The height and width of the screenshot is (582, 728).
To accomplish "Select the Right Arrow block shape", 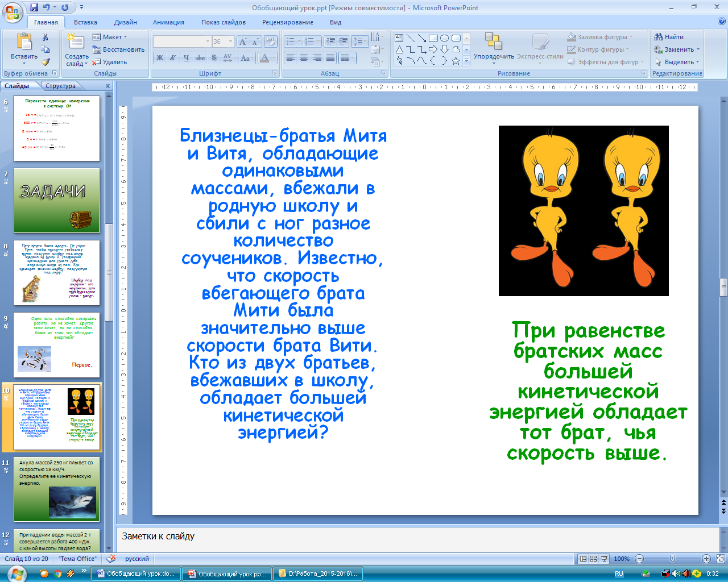I will tap(433, 49).
